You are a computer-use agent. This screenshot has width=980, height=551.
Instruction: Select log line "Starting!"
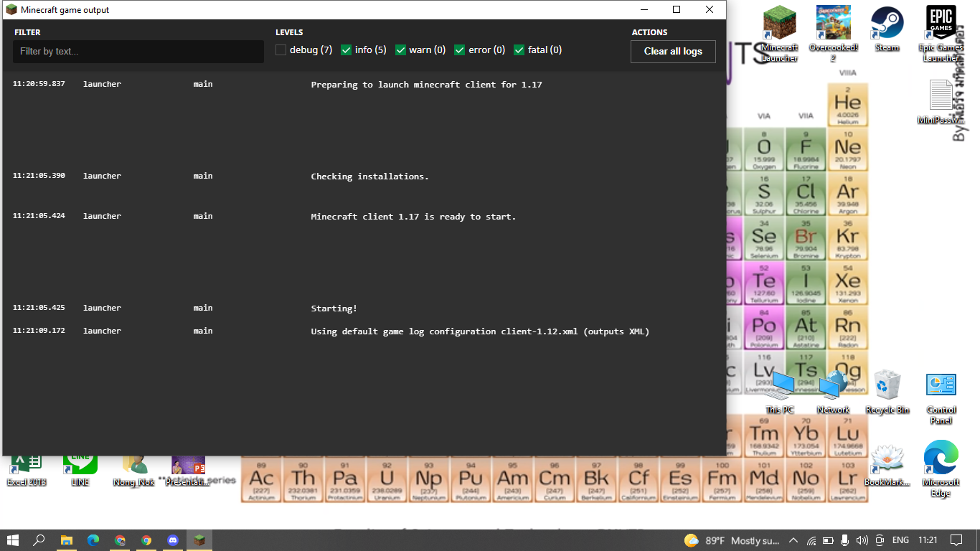334,309
